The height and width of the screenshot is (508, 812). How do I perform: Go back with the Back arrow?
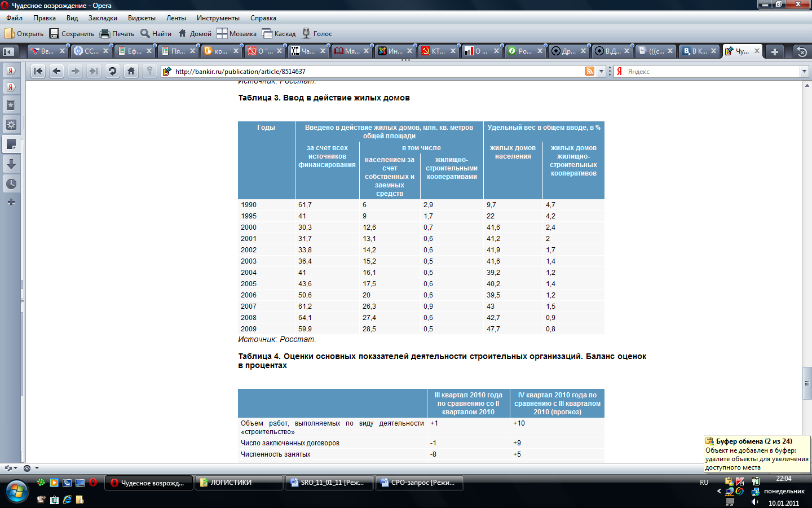(x=56, y=71)
